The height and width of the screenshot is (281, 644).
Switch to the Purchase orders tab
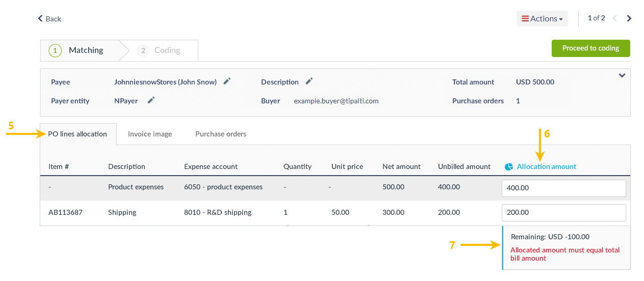click(x=221, y=134)
